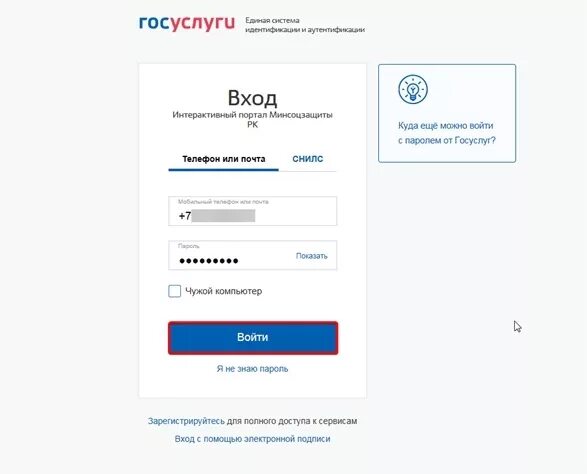Image resolution: width=587 pixels, height=474 pixels.
Task: Open Куда ещё можно войти link
Action: coord(445,126)
